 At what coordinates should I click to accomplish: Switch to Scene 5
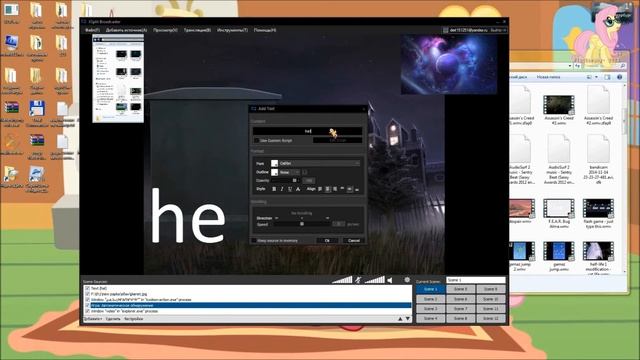click(460, 289)
